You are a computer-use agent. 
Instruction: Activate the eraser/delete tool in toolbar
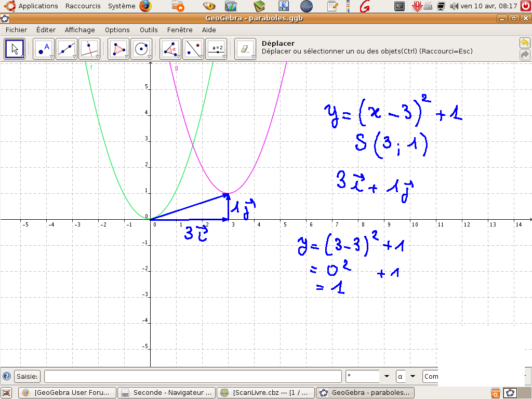point(245,49)
